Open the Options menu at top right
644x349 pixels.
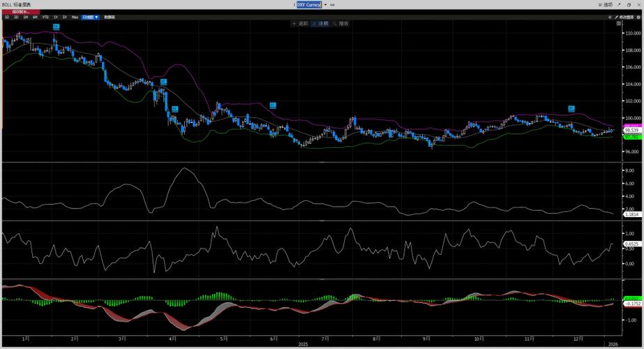pos(606,5)
